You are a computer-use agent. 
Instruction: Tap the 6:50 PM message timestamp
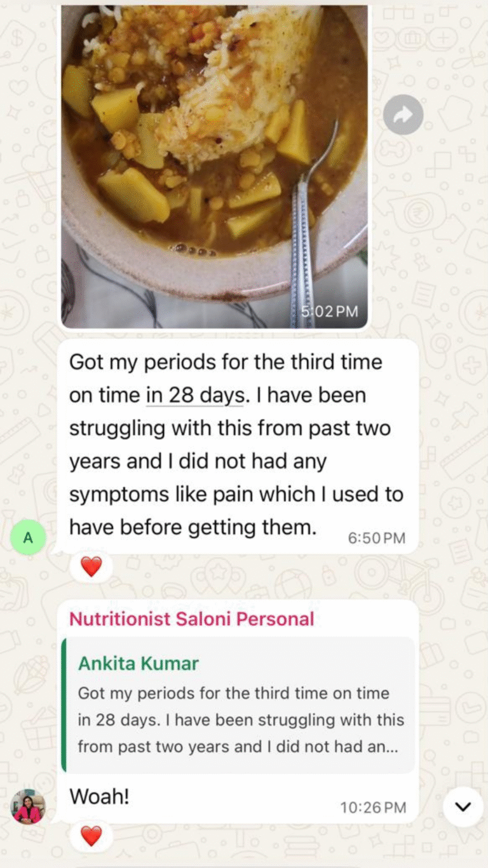[x=376, y=538]
